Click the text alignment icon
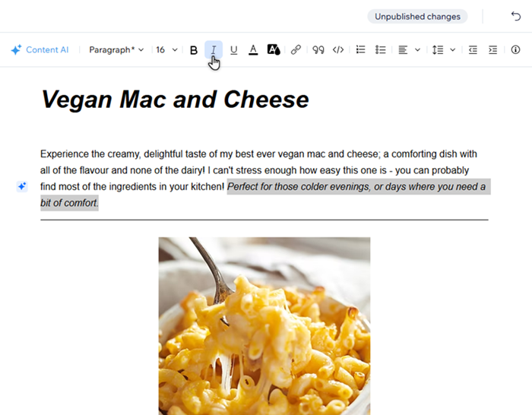The width and height of the screenshot is (532, 415). point(403,50)
